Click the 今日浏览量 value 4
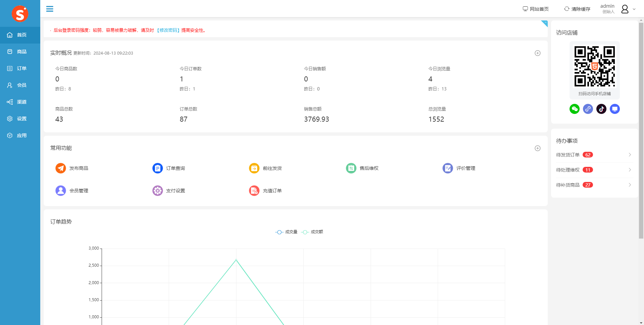 pos(430,79)
